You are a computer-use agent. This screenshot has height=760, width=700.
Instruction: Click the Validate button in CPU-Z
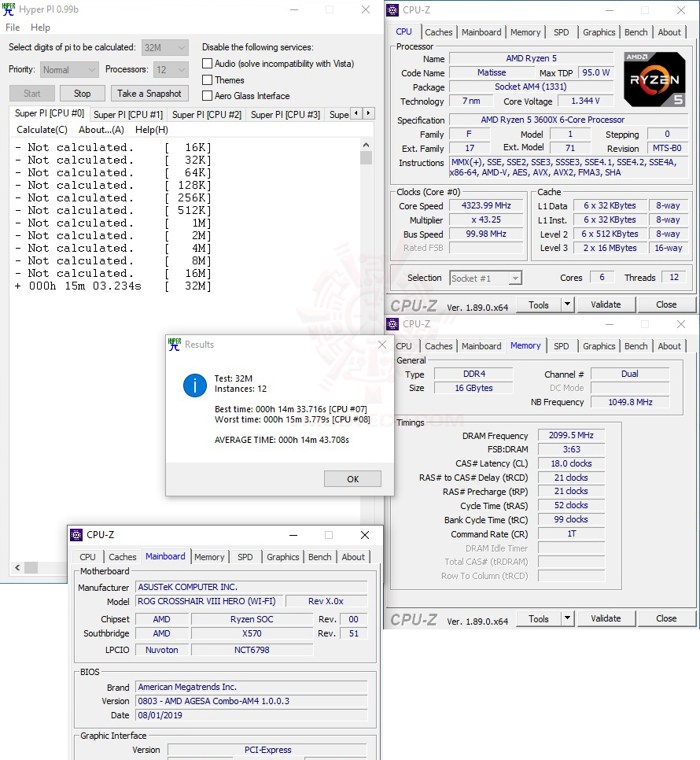pos(606,304)
